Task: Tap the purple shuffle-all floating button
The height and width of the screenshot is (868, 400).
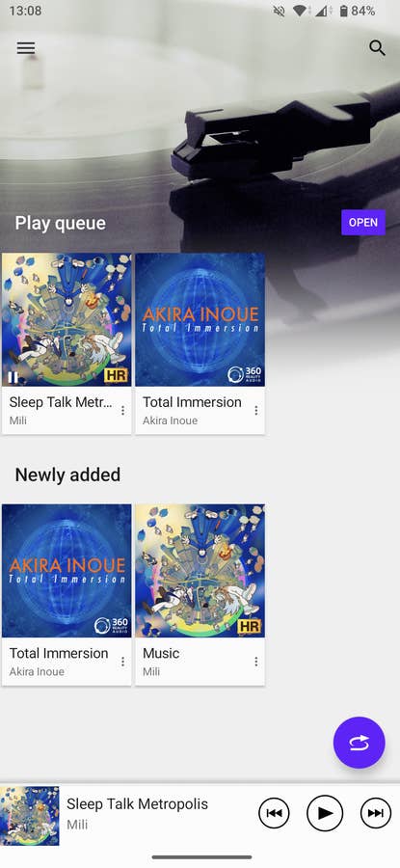Action: [360, 743]
